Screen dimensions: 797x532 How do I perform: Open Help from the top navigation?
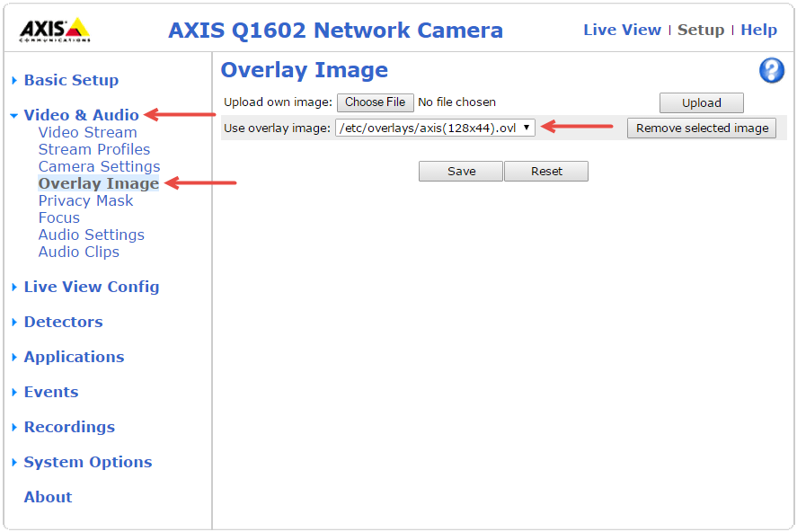(758, 30)
